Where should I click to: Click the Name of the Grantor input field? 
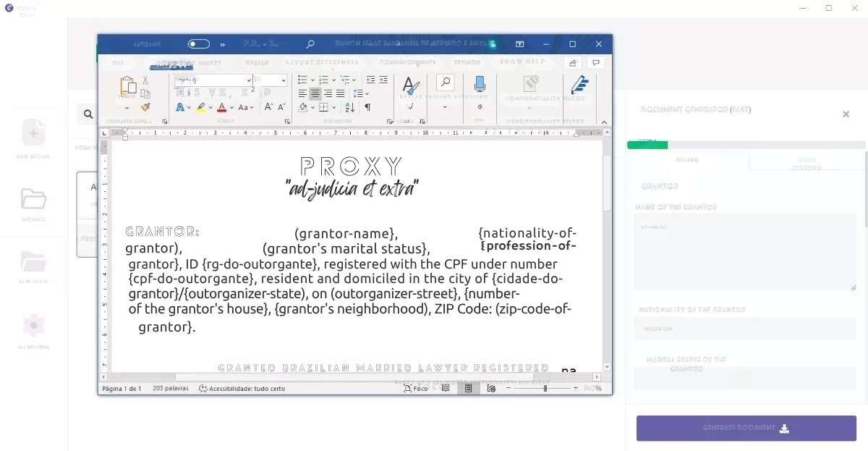[x=745, y=250]
